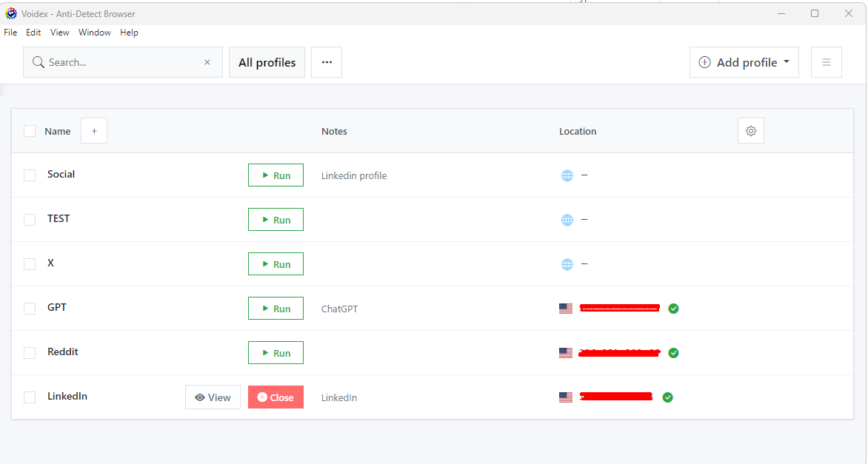868x464 pixels.
Task: Run the X profile
Action: click(276, 263)
